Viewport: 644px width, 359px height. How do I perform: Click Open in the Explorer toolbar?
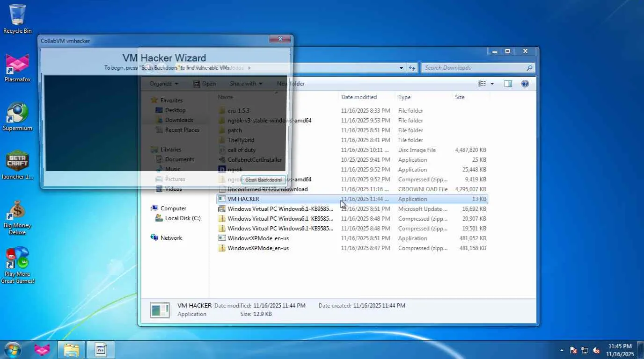(x=205, y=84)
